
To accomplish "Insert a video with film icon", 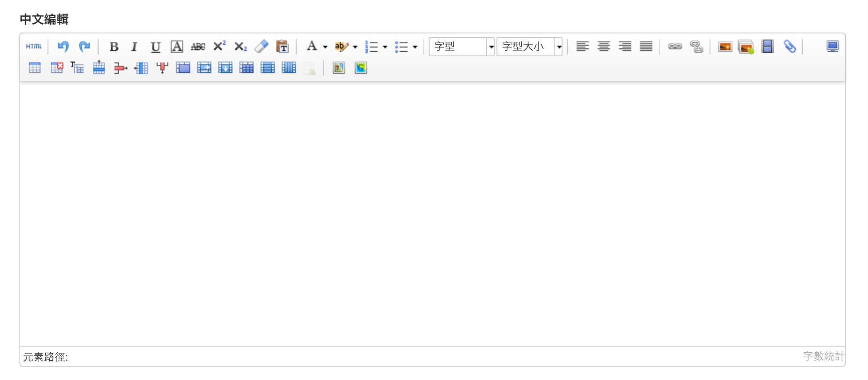I will tap(768, 46).
